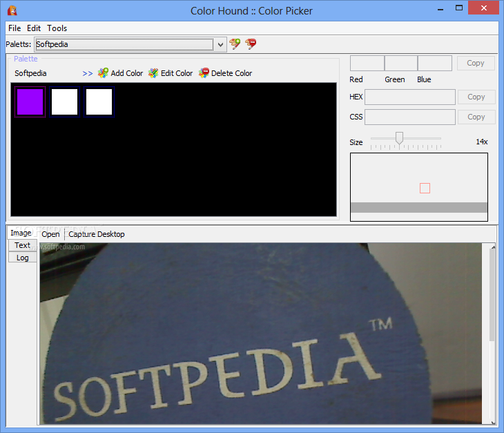Click the 14x size value
The width and height of the screenshot is (504, 433).
481,142
